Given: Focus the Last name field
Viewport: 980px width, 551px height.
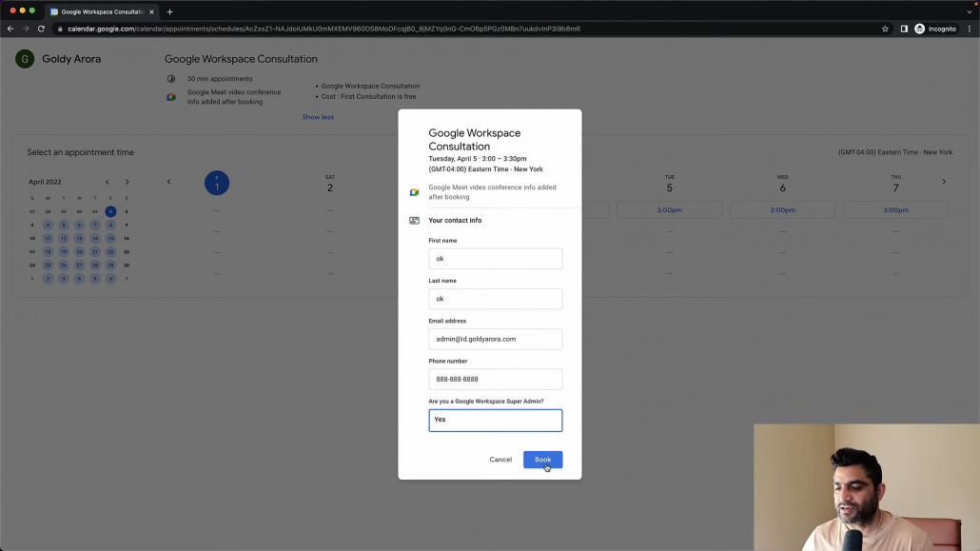Looking at the screenshot, I should coord(495,298).
